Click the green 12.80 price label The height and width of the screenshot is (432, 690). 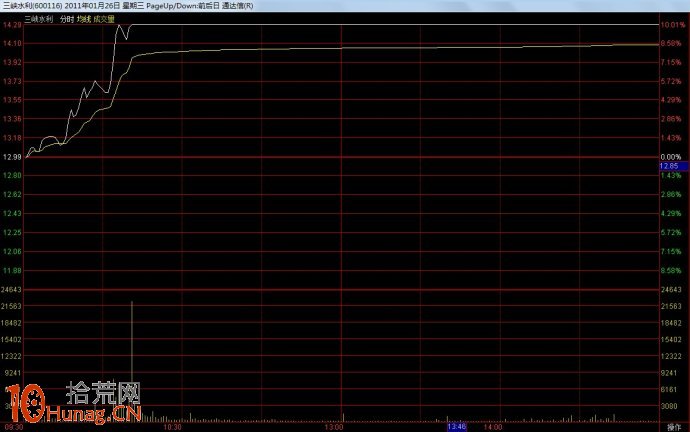click(x=12, y=176)
